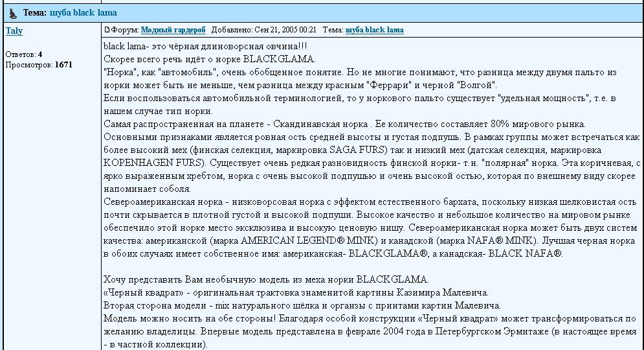Click the post page icon before "Форум"
This screenshot has height=350, width=644.
107,30
